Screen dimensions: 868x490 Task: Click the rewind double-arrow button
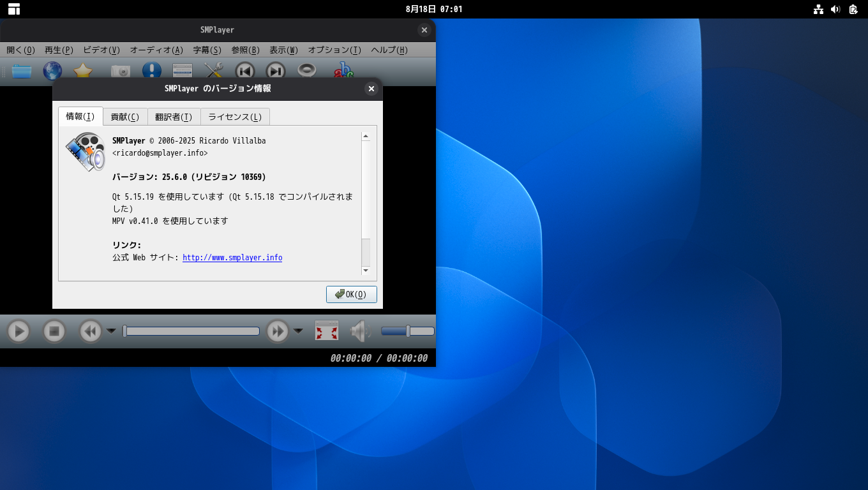coord(91,331)
